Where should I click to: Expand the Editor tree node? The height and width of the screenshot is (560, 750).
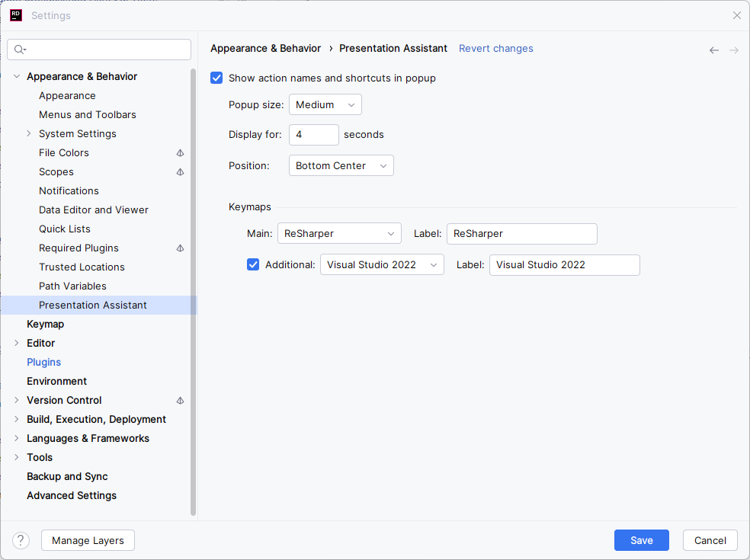click(16, 343)
